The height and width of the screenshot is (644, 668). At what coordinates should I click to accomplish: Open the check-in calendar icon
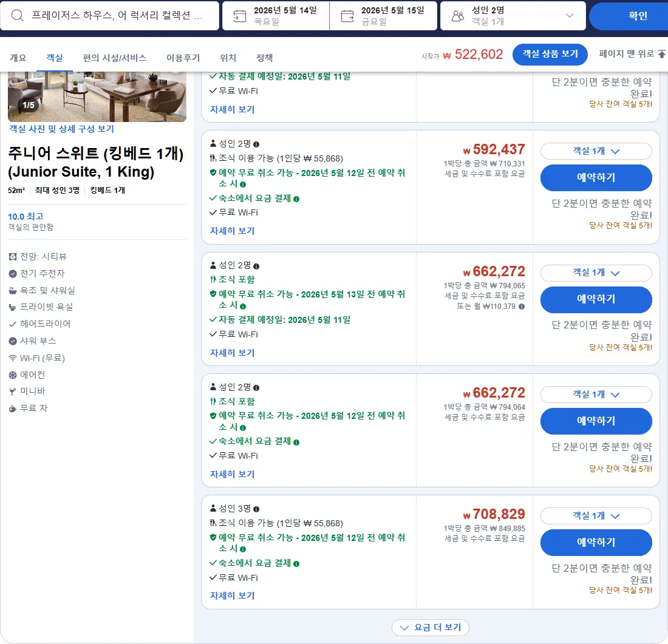[239, 16]
